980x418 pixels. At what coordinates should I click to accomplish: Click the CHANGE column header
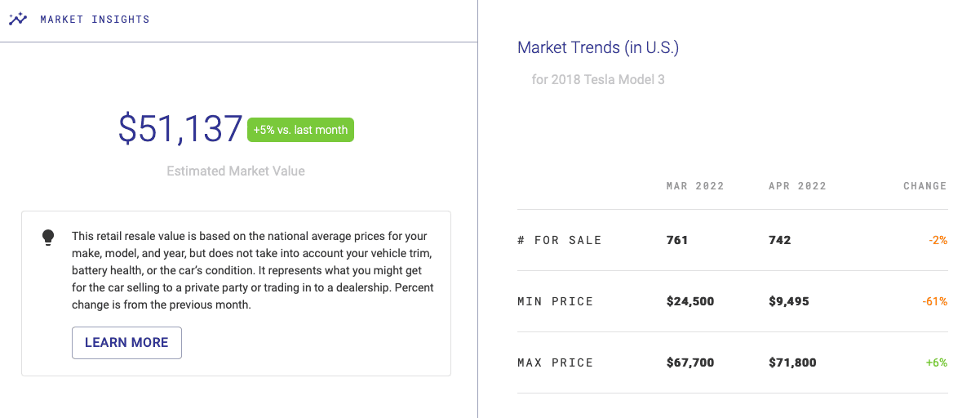coord(925,186)
